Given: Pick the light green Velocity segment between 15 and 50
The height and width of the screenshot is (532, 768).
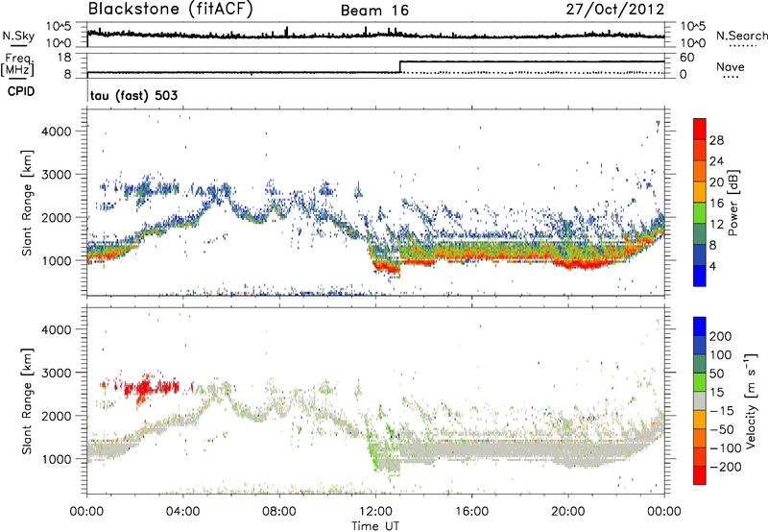Looking at the screenshot, I should [x=700, y=382].
